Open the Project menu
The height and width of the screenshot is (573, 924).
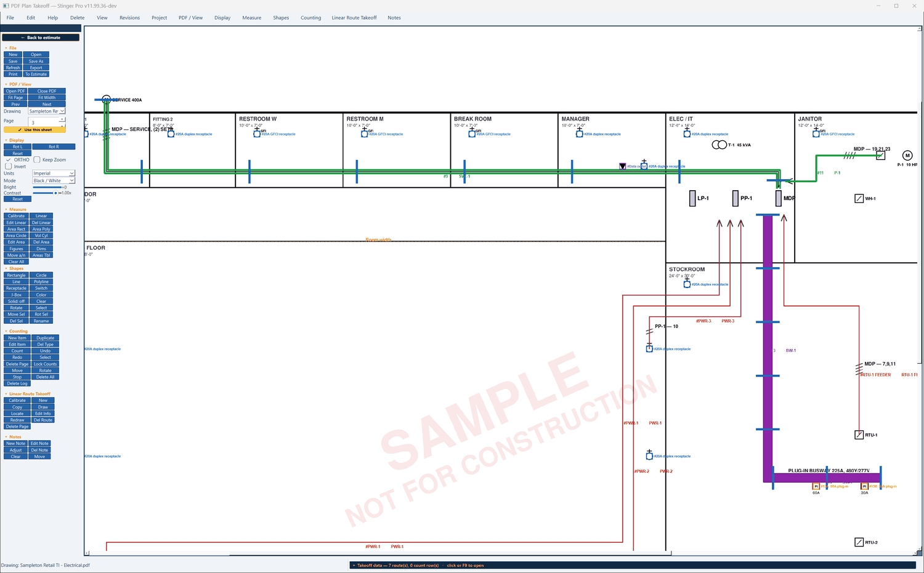[x=159, y=18]
